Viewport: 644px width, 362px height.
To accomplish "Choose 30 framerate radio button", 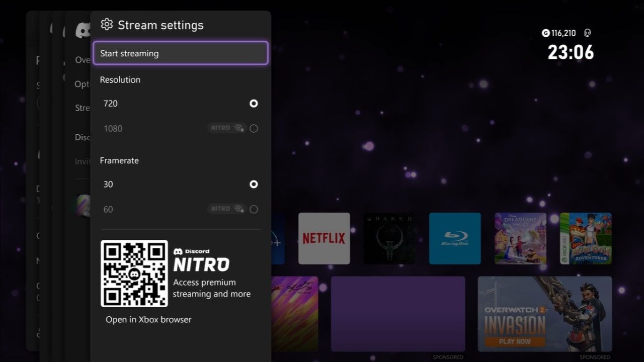I will 254,185.
